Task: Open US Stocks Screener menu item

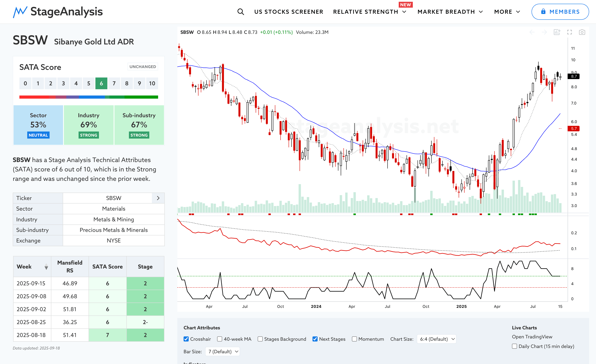Action: (x=289, y=12)
